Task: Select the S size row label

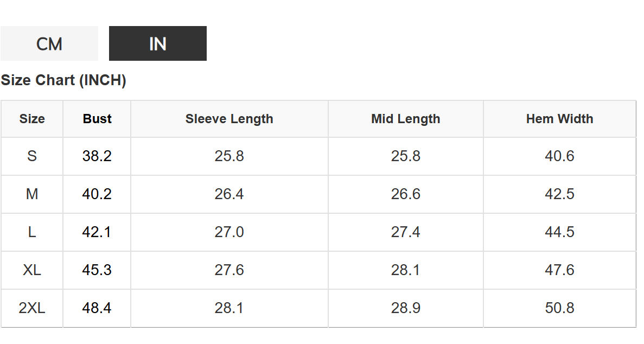Action: coord(32,156)
